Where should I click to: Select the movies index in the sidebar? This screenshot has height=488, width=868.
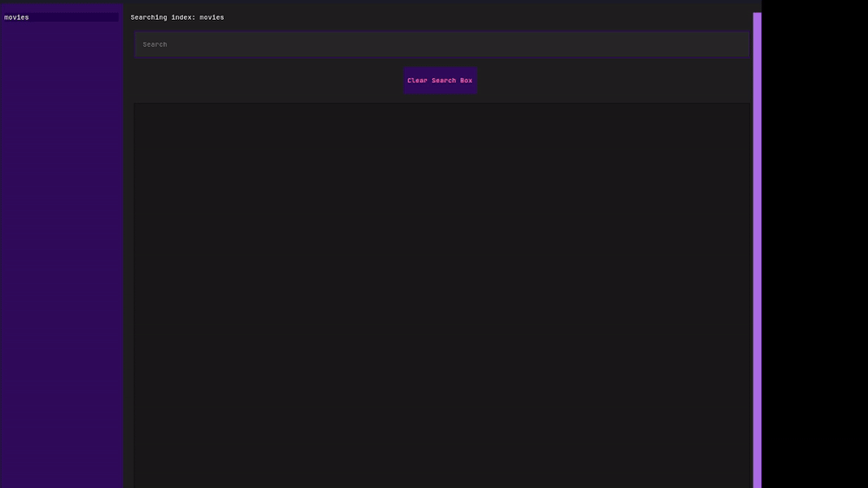[61, 17]
